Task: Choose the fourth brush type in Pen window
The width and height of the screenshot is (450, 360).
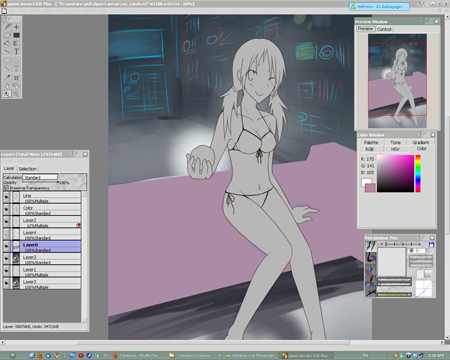Action: pos(370,280)
